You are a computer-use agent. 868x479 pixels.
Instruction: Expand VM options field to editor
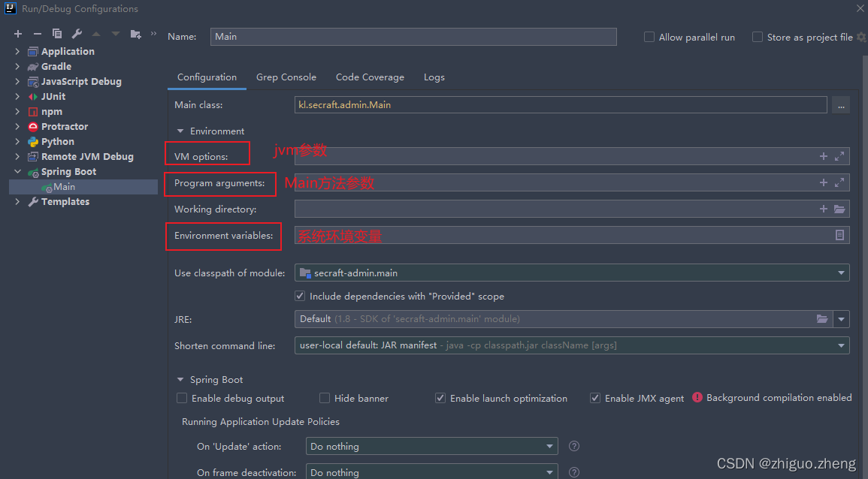840,156
